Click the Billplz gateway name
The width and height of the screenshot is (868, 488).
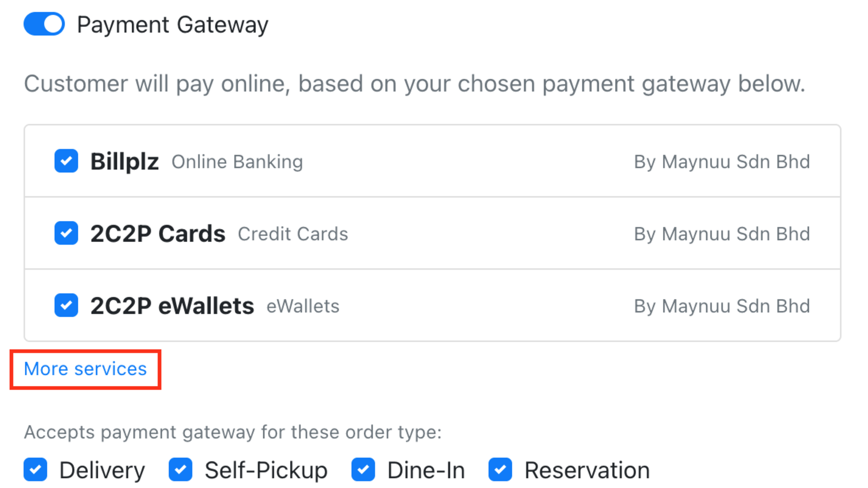point(124,162)
